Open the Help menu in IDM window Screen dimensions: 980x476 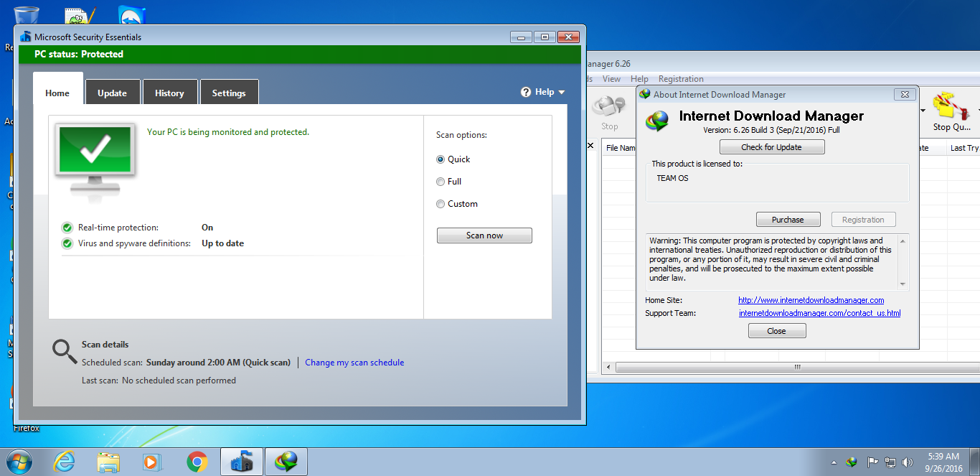click(639, 79)
